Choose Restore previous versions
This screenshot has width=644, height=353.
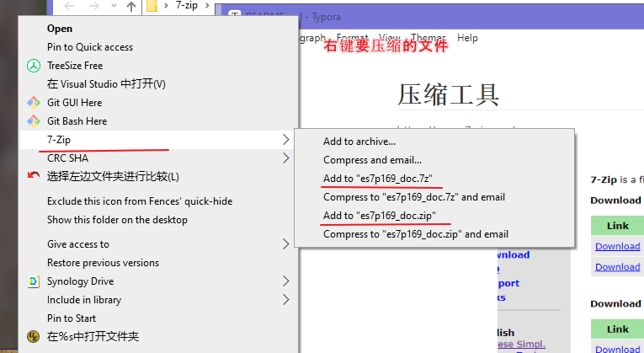pos(159,263)
